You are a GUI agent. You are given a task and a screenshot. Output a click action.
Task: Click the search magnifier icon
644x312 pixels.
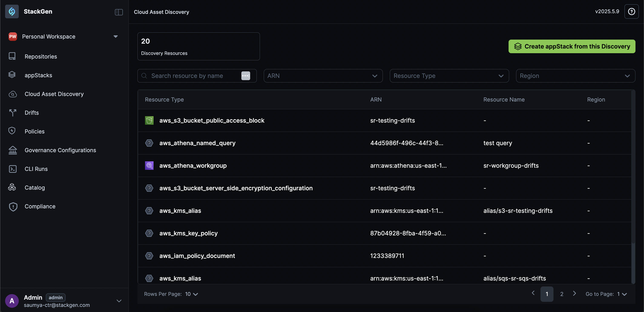144,76
